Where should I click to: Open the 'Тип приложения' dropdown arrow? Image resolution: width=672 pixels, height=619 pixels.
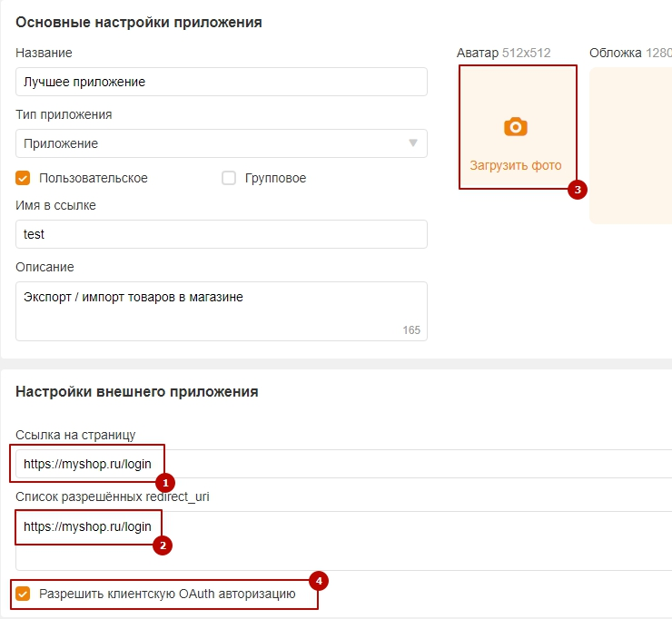(413, 143)
